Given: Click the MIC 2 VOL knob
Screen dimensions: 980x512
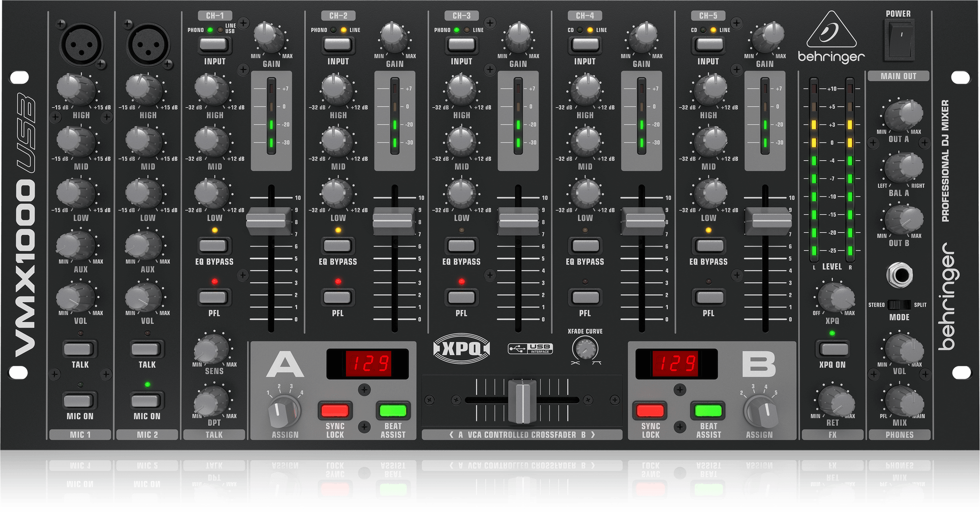Looking at the screenshot, I should click(x=144, y=297).
